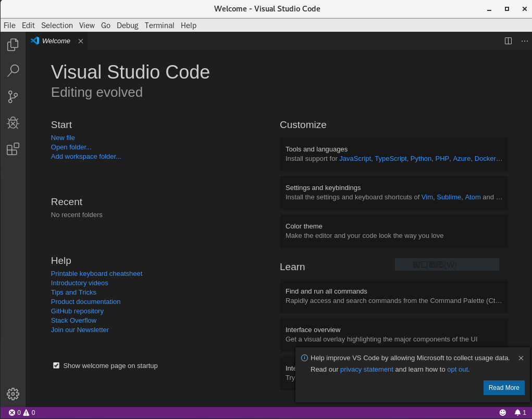Open the editor More Actions menu
The height and width of the screenshot is (419, 532).
(x=524, y=41)
